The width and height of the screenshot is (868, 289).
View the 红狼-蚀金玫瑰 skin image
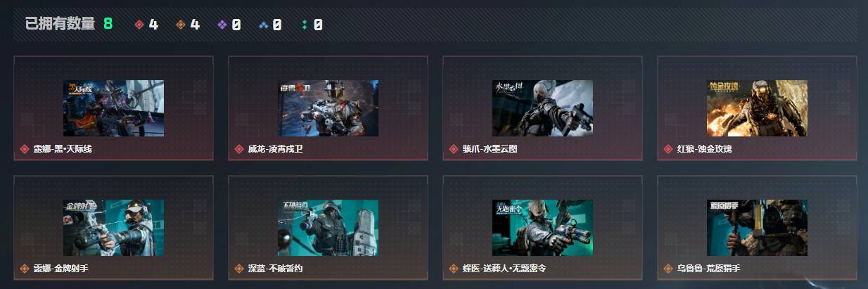(x=757, y=108)
